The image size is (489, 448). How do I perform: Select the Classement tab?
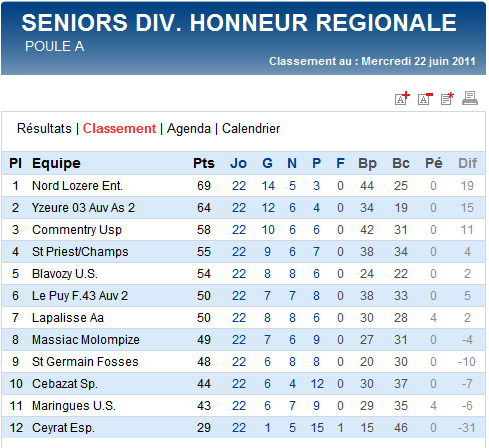[119, 129]
